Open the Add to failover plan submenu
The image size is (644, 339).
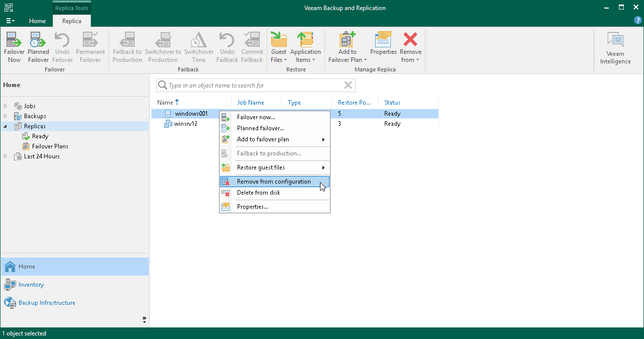tap(275, 139)
